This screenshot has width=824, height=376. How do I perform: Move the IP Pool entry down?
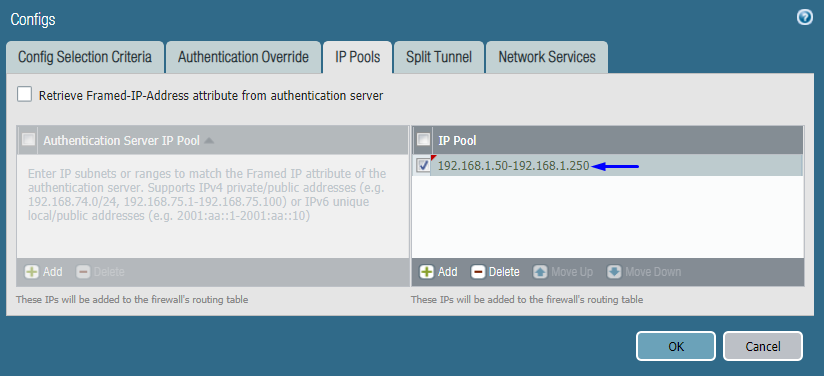tap(644, 272)
